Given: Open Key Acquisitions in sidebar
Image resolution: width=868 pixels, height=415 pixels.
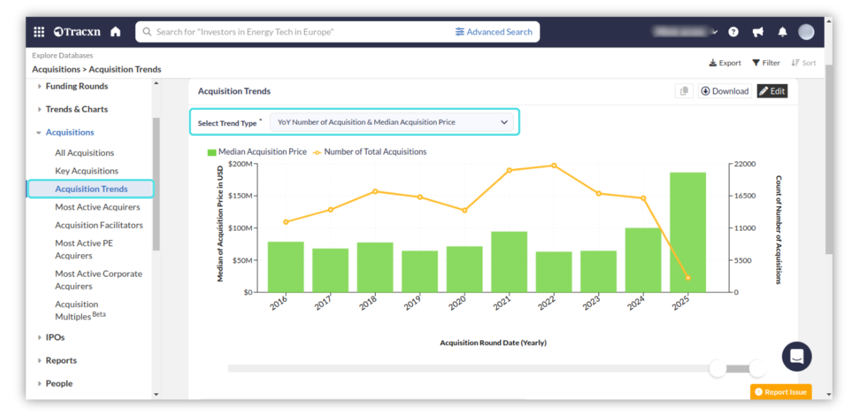Looking at the screenshot, I should click(86, 171).
